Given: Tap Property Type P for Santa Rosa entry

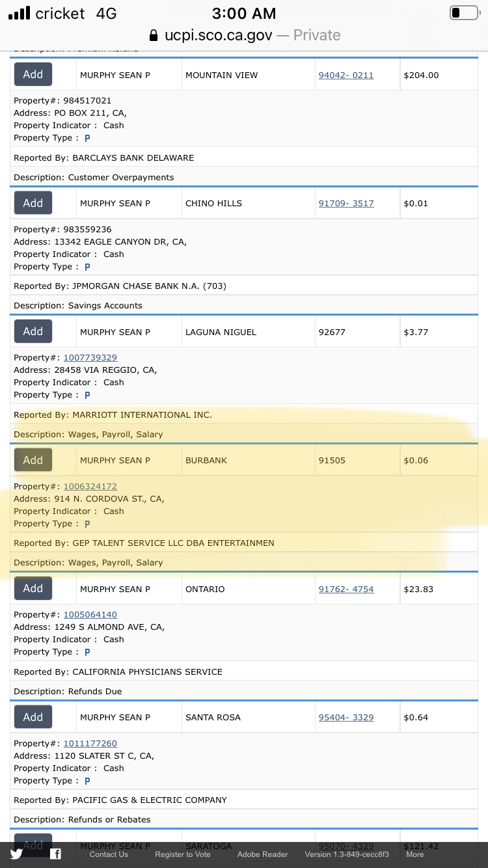Looking at the screenshot, I should [87, 781].
